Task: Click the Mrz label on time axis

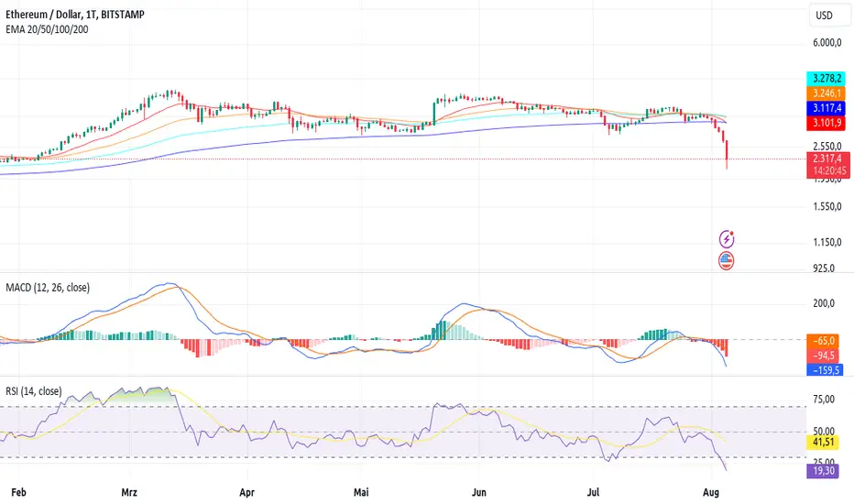Action: coord(129,492)
